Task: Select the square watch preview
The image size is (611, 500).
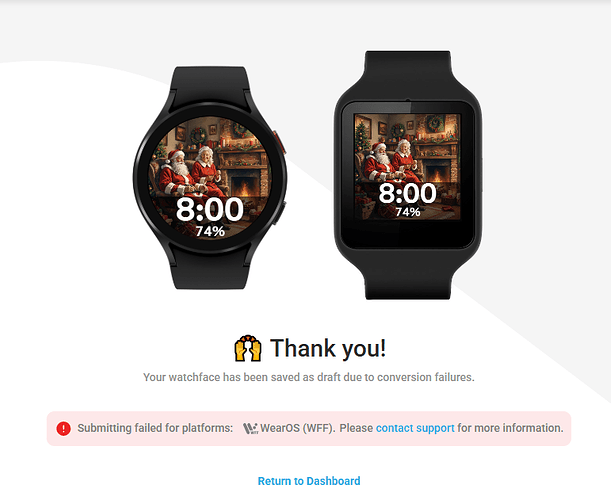Action: click(408, 175)
